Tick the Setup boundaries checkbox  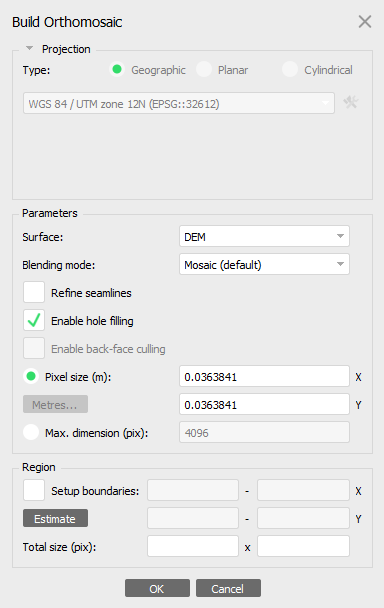(x=34, y=490)
